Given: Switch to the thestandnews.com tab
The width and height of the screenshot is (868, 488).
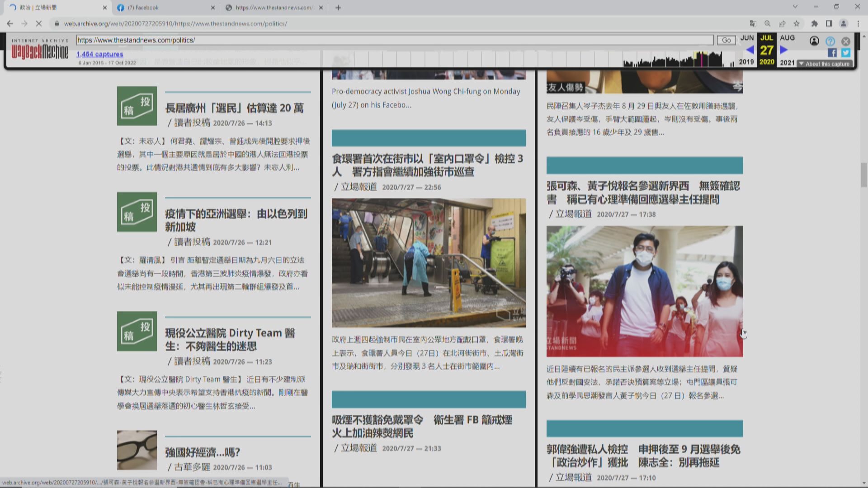Looking at the screenshot, I should [274, 8].
